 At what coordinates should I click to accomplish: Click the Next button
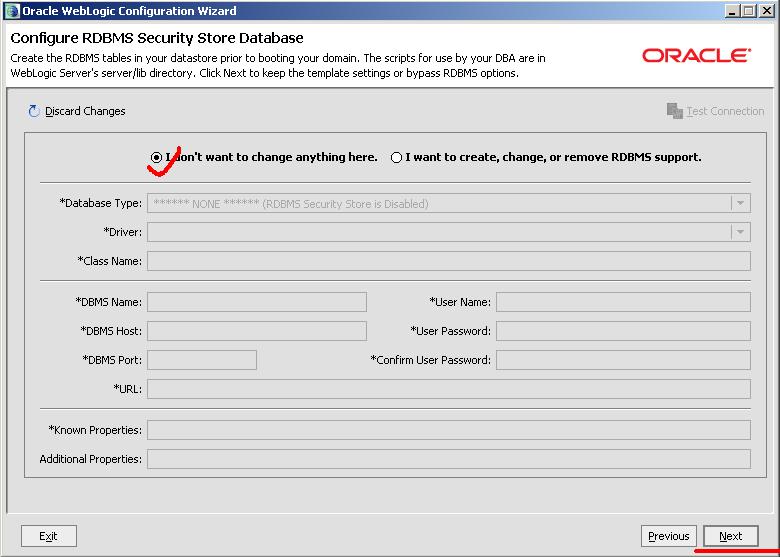(731, 536)
